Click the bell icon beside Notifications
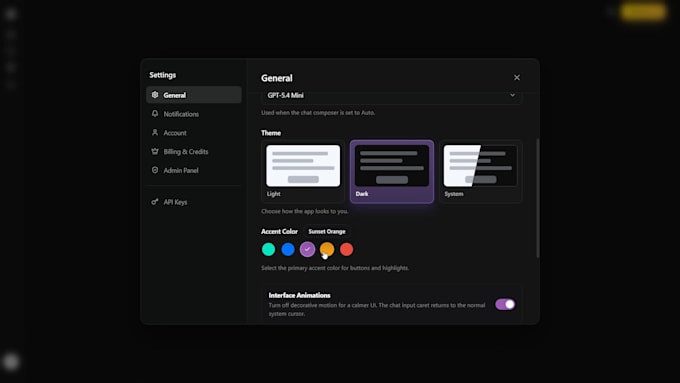 tap(155, 114)
